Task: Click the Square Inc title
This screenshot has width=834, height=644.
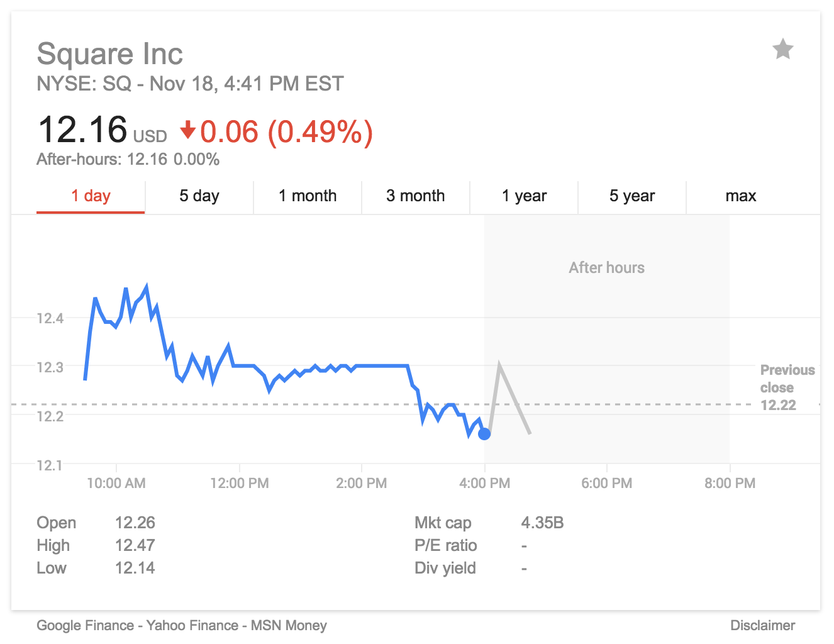Action: point(109,54)
